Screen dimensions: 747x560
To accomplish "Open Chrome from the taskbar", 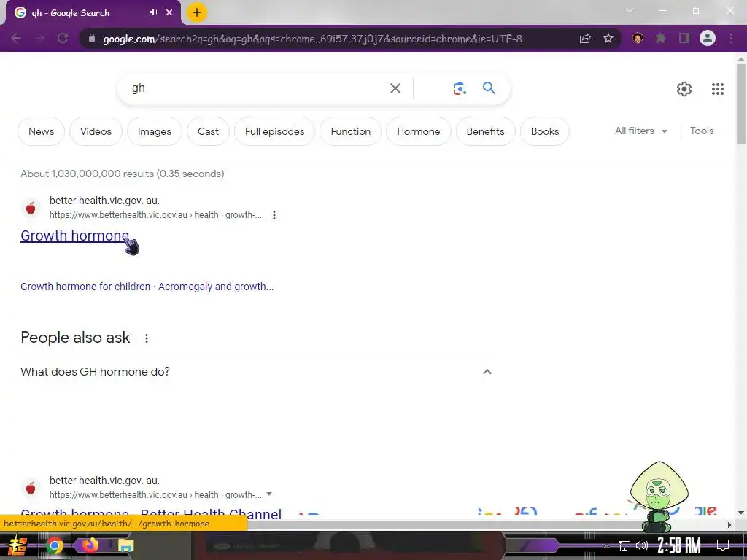I will tap(54, 545).
